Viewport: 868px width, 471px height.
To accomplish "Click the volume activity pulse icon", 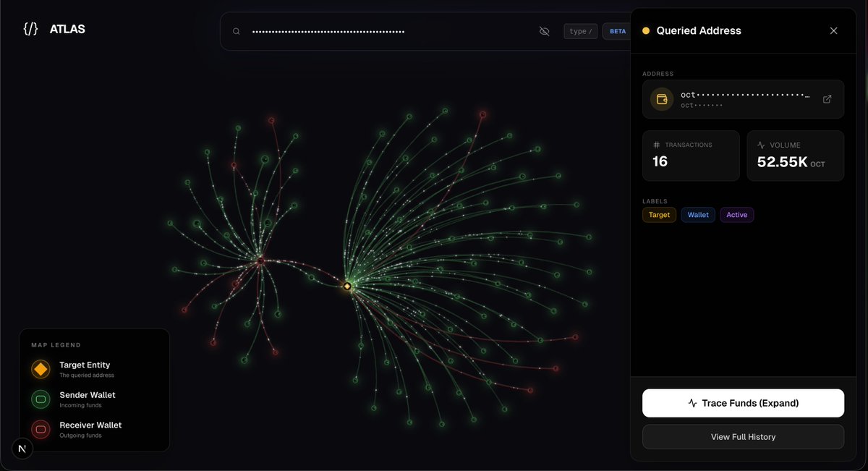I will click(761, 145).
